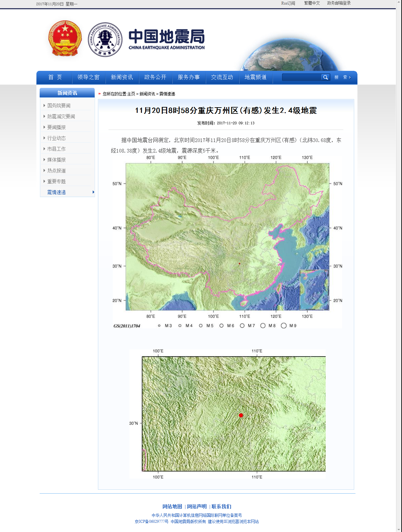Click the 中国地震局 title wordmark

pos(166,39)
